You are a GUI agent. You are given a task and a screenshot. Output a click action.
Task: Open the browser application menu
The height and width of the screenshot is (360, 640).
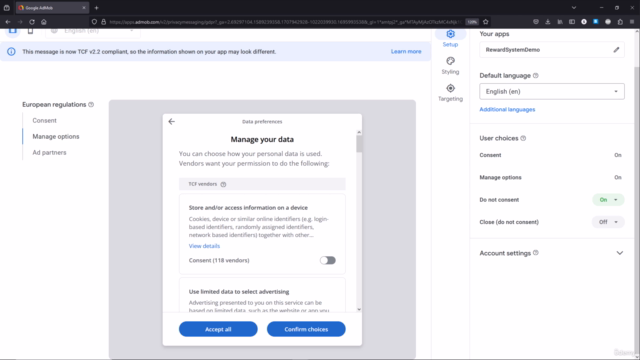[632, 22]
